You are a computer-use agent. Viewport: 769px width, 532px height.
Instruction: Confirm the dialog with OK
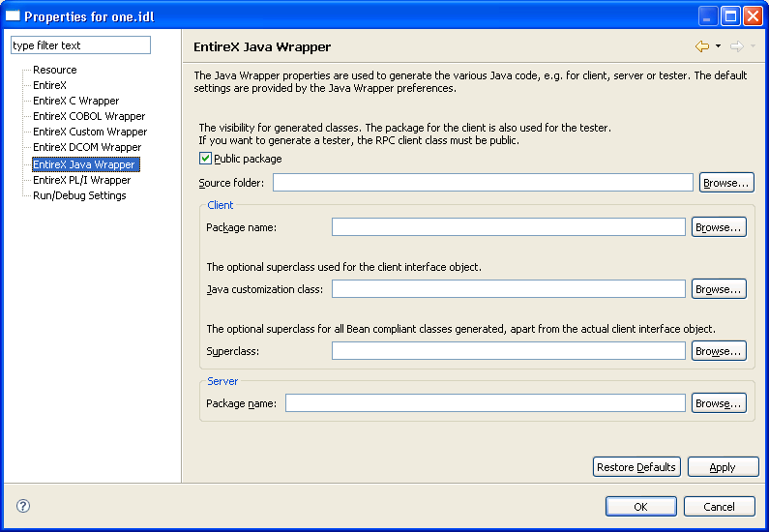641,507
